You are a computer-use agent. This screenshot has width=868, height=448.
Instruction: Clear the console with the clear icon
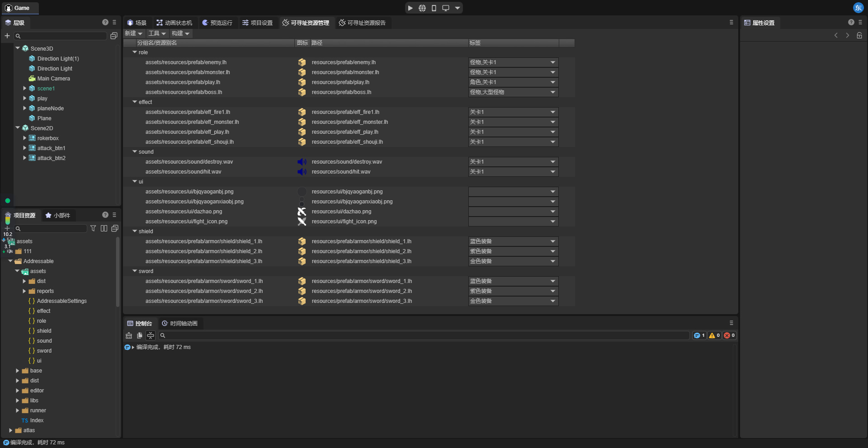click(x=129, y=335)
